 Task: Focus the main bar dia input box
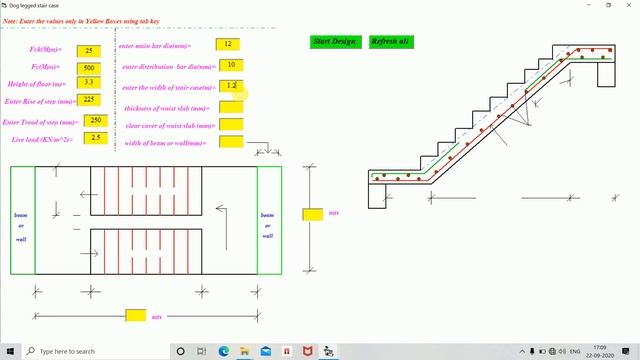coord(228,44)
